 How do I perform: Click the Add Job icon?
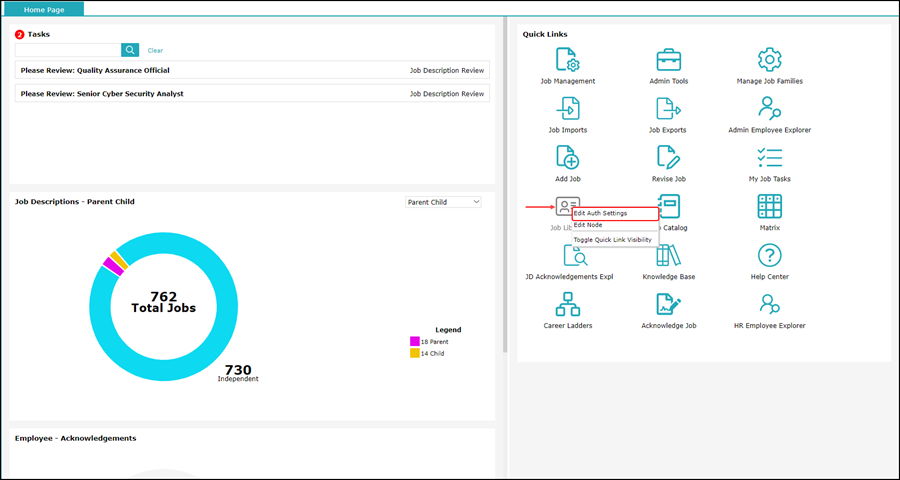(568, 157)
